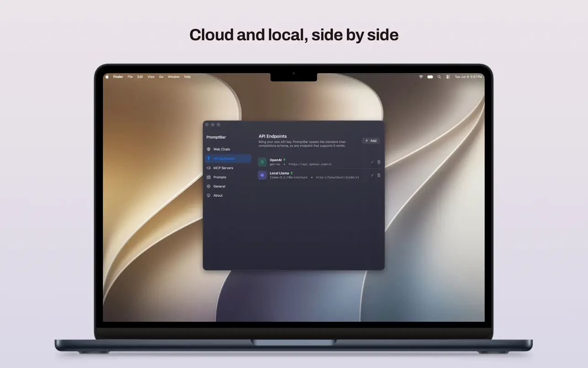Open Spotlight search in the menu bar
Viewport: 588px width, 368px height.
(x=439, y=77)
